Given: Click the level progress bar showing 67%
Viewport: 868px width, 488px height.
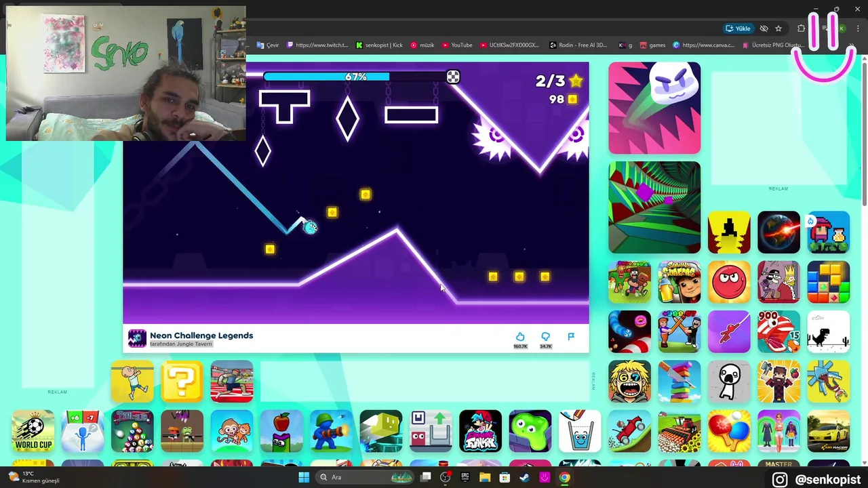Looking at the screenshot, I should click(x=361, y=77).
